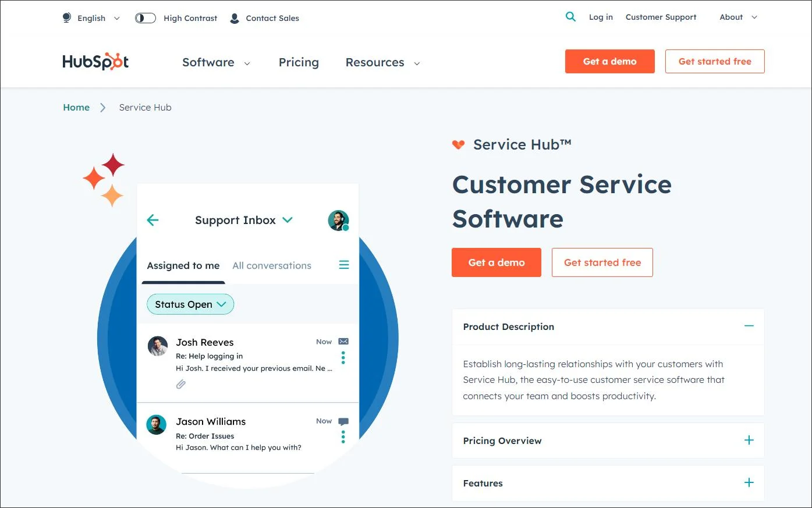
Task: Click the Contact Sales person icon
Action: (x=235, y=18)
